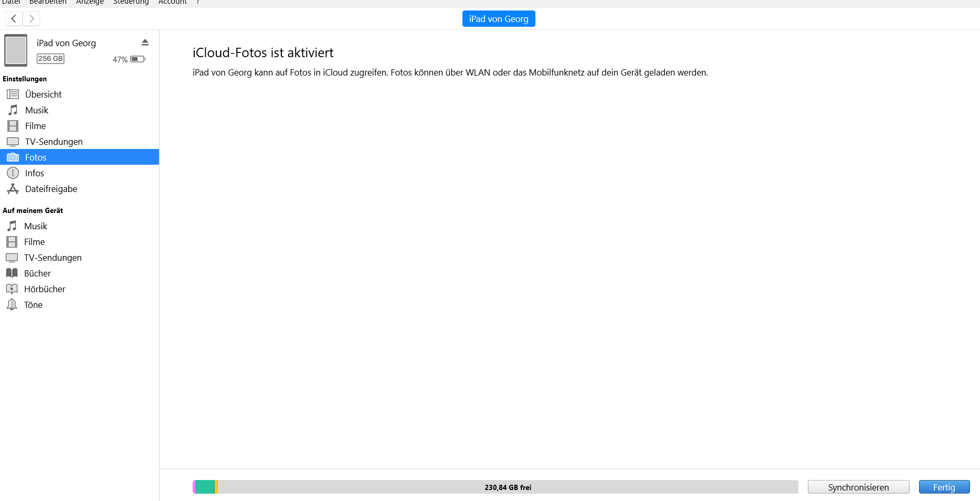Open the Datei menu
The image size is (980, 501).
(x=11, y=2)
